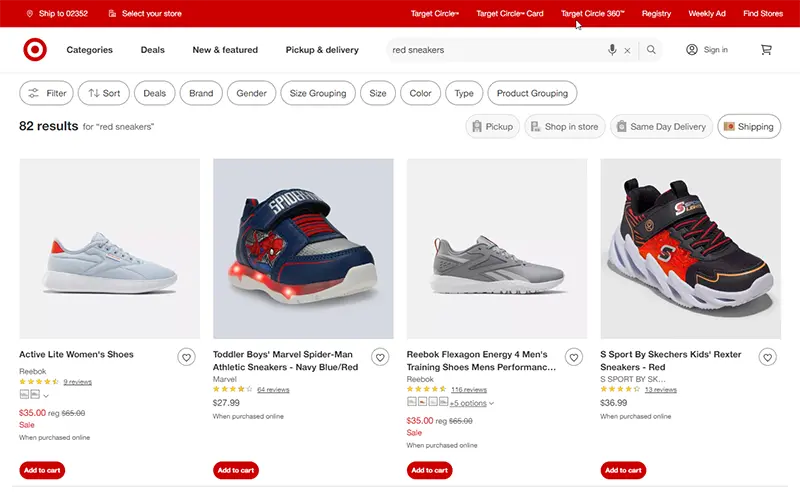Click the microphone voice search icon

coord(612,50)
